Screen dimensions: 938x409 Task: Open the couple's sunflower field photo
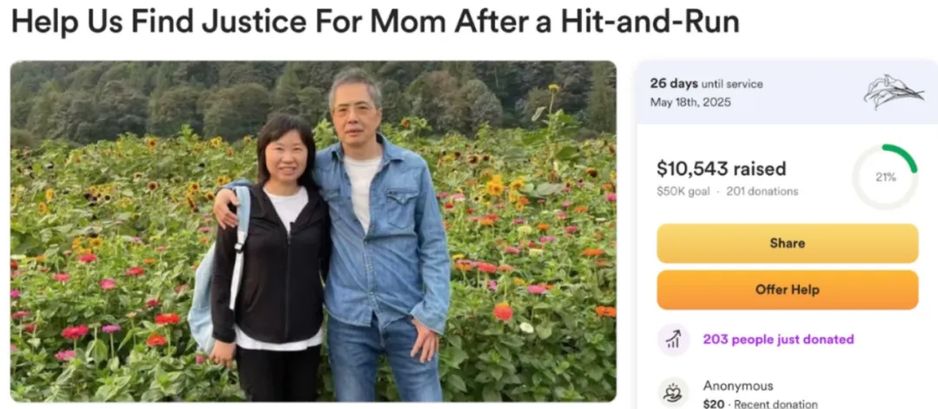click(x=313, y=231)
